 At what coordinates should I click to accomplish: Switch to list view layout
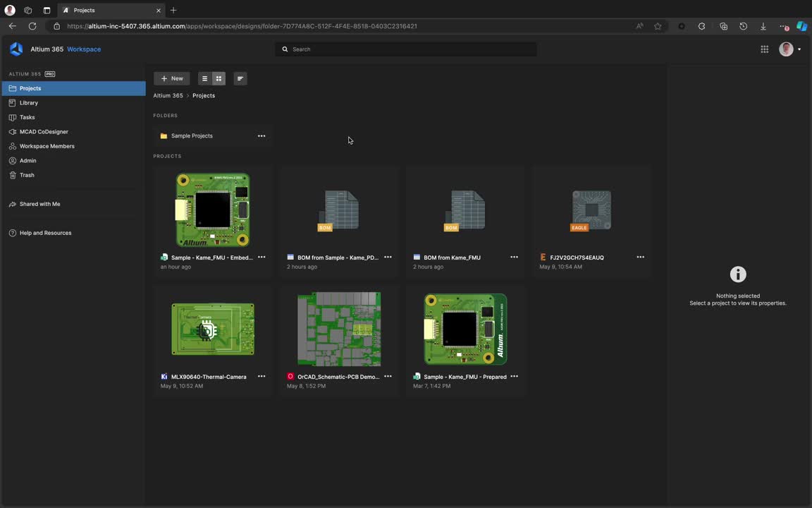(x=204, y=78)
